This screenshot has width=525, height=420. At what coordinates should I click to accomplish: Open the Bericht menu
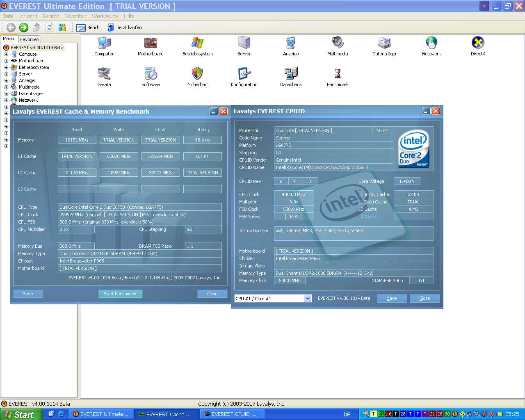(51, 16)
